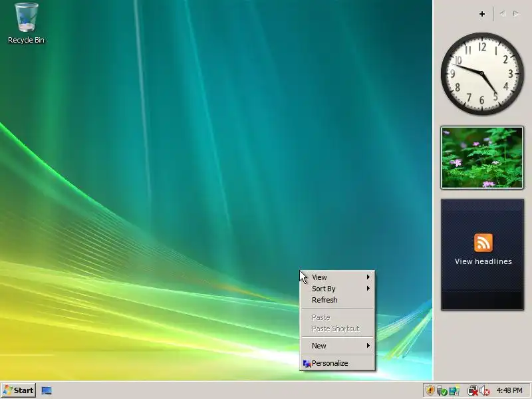Click the Show Desktop quick launch icon
This screenshot has width=532, height=399.
47,390
